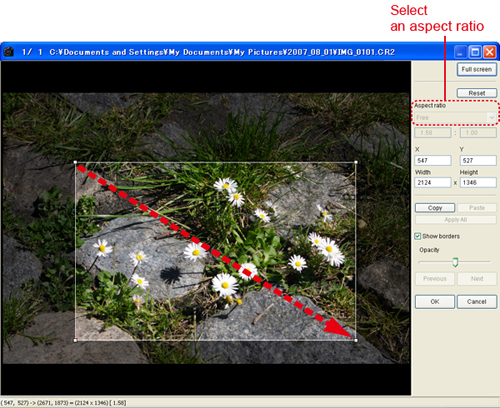Click the top-left crop corner handle

(75, 162)
